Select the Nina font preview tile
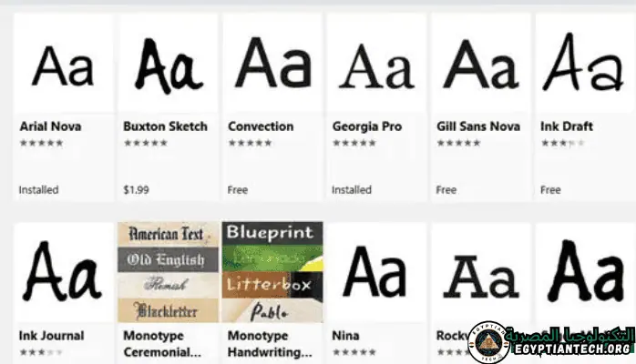This screenshot has height=364, width=636. 375,272
